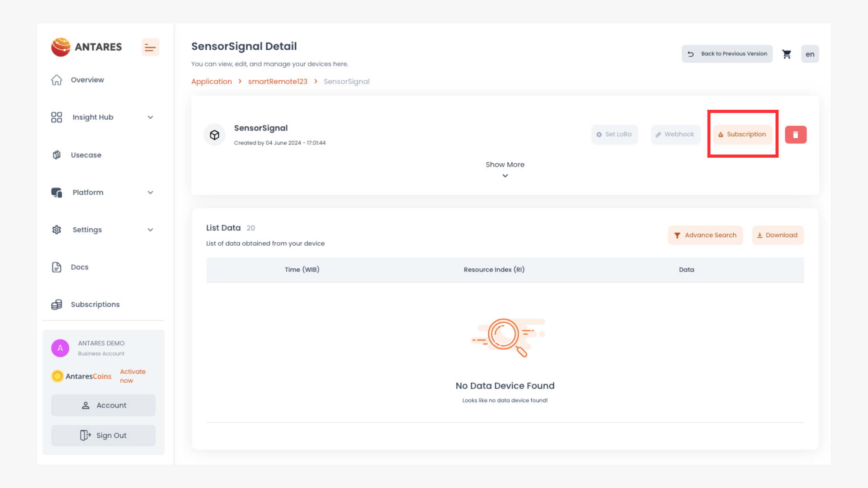Go to Subscriptions in sidebar
The image size is (868, 488).
[x=95, y=305]
